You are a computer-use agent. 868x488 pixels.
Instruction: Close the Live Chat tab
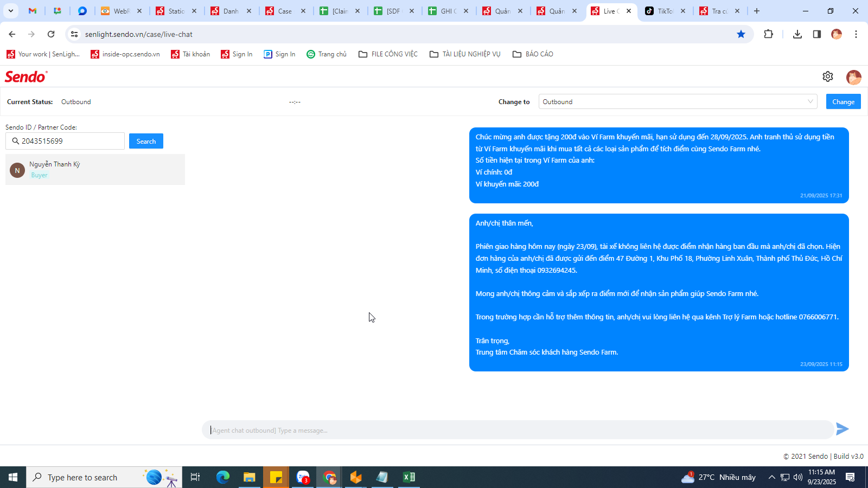[629, 11]
